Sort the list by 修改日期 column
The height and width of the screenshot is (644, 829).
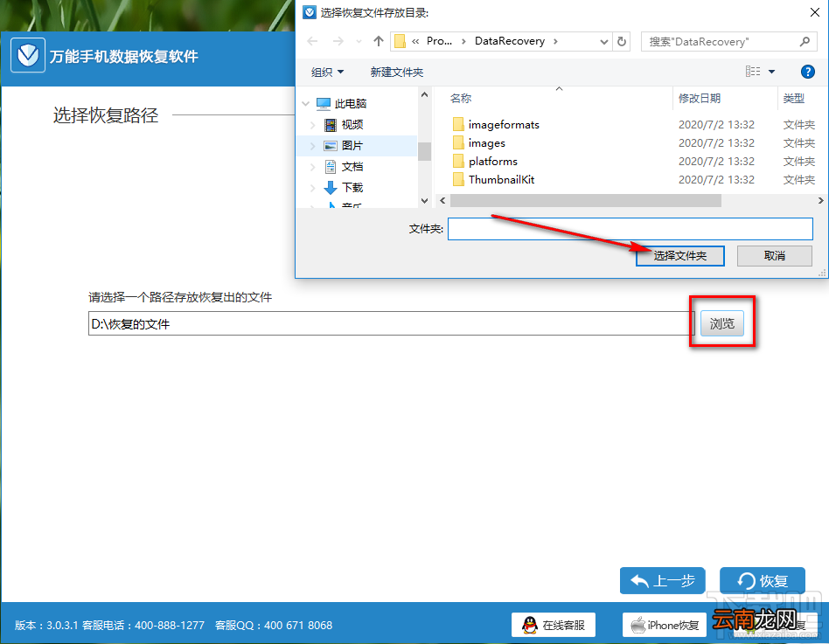click(699, 98)
